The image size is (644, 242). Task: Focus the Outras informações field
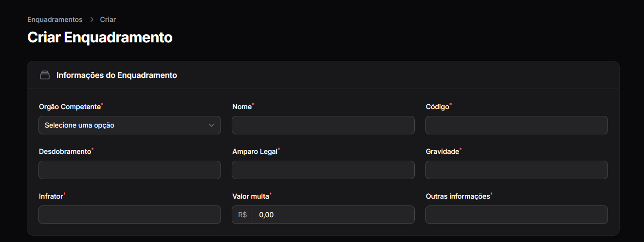(x=516, y=215)
